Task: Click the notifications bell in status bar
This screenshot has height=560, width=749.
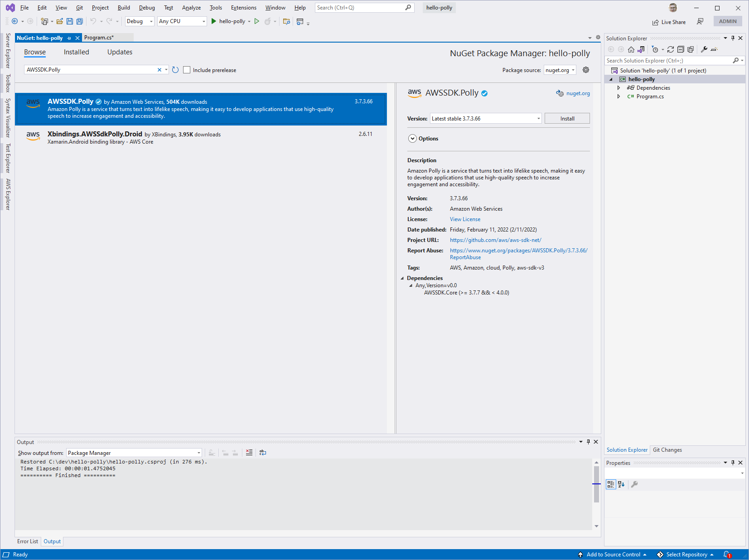Action: (727, 555)
